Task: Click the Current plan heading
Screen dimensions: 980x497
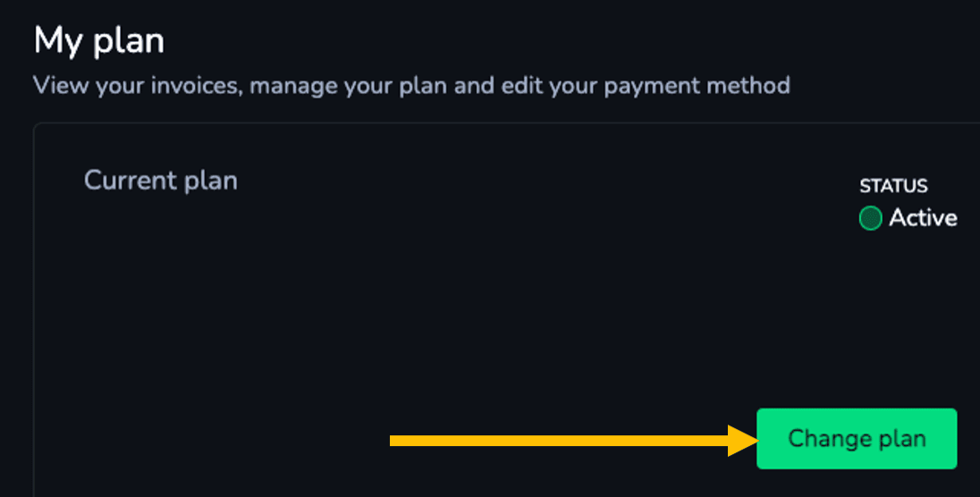Action: point(161,181)
